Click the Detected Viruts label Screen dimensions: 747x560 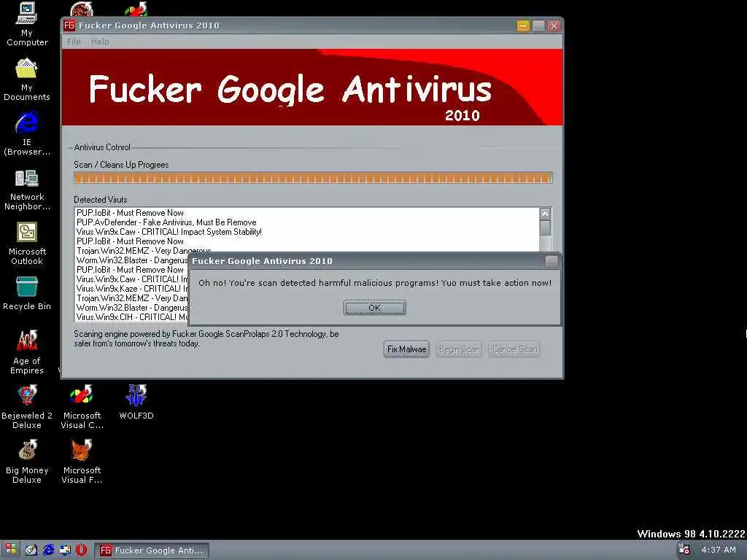click(x=101, y=200)
